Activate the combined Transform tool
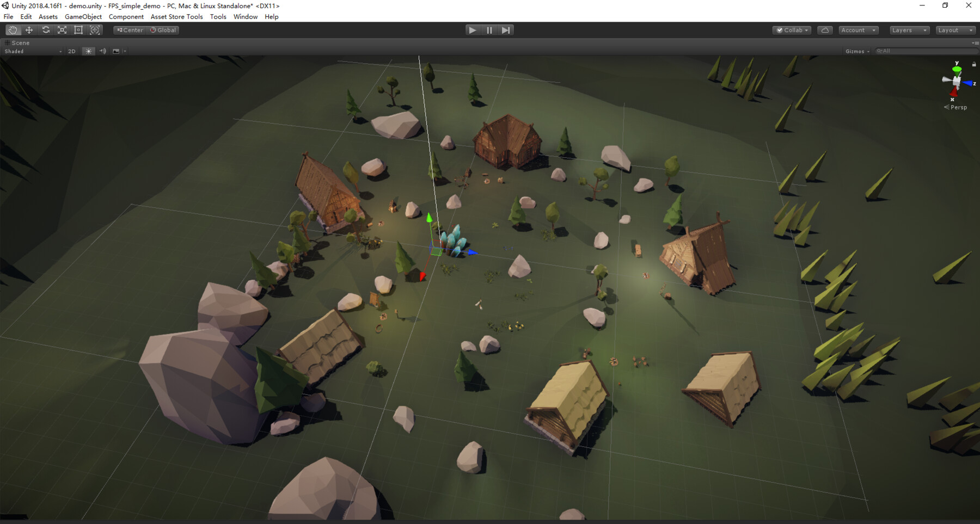 [95, 30]
